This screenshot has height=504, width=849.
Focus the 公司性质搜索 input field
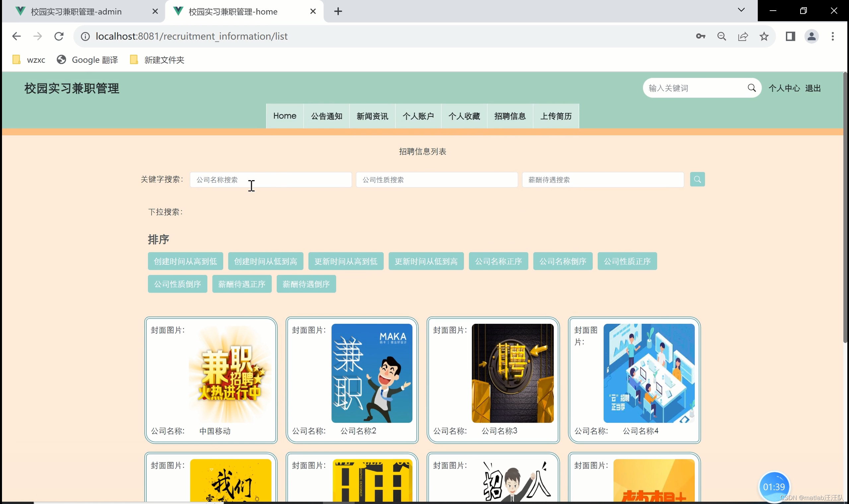click(436, 180)
